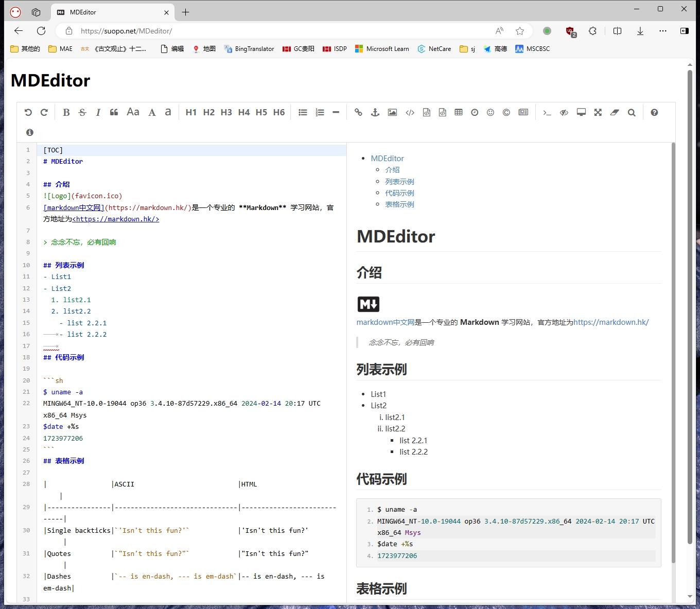Viewport: 700px width, 609px height.
Task: Click the page vertical scrollbar on right edge
Action: (x=690, y=307)
